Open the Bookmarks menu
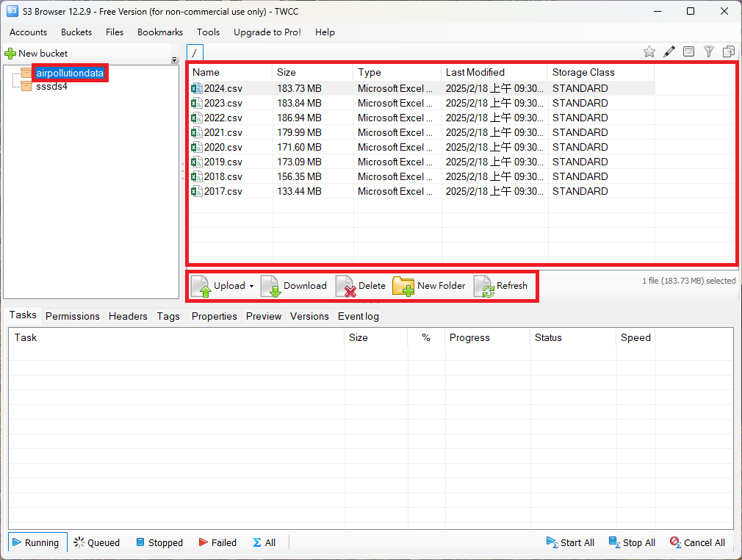This screenshot has height=560, width=742. [160, 32]
